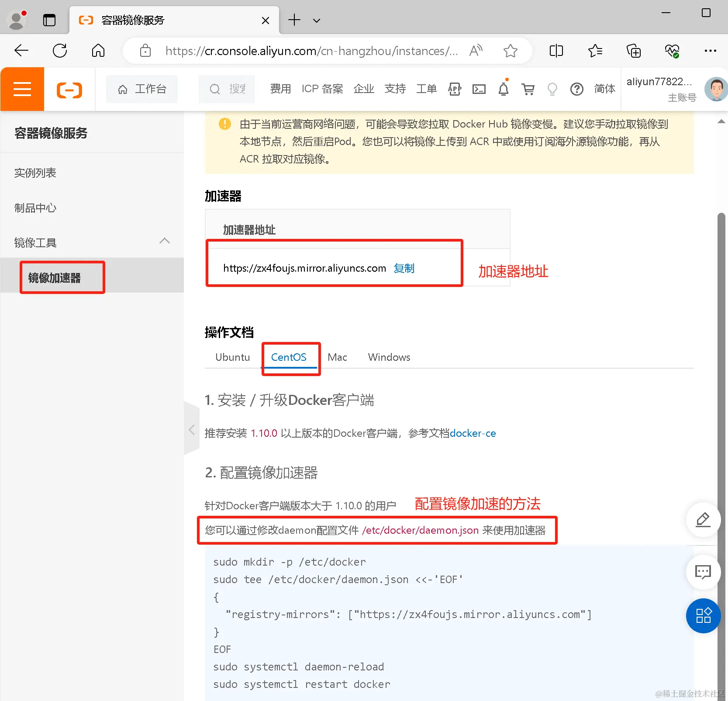Open the floating chat support button

tap(703, 572)
